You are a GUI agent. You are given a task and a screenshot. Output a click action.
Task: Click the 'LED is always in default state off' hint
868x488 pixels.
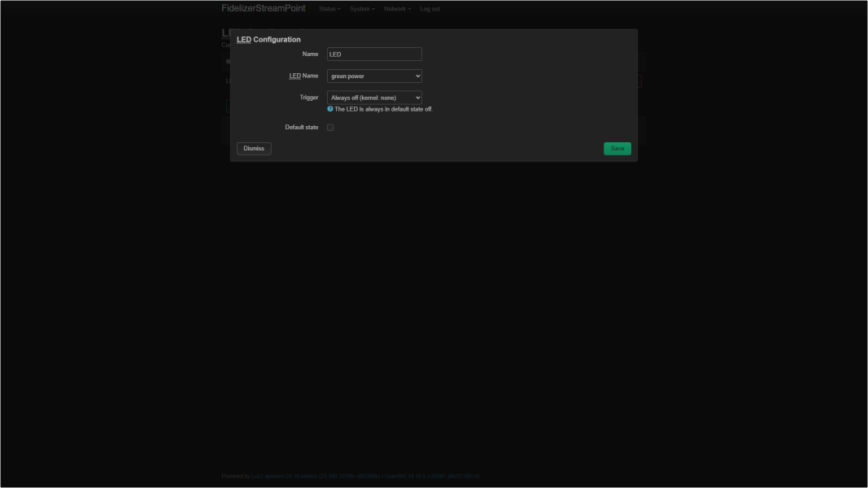coord(383,109)
